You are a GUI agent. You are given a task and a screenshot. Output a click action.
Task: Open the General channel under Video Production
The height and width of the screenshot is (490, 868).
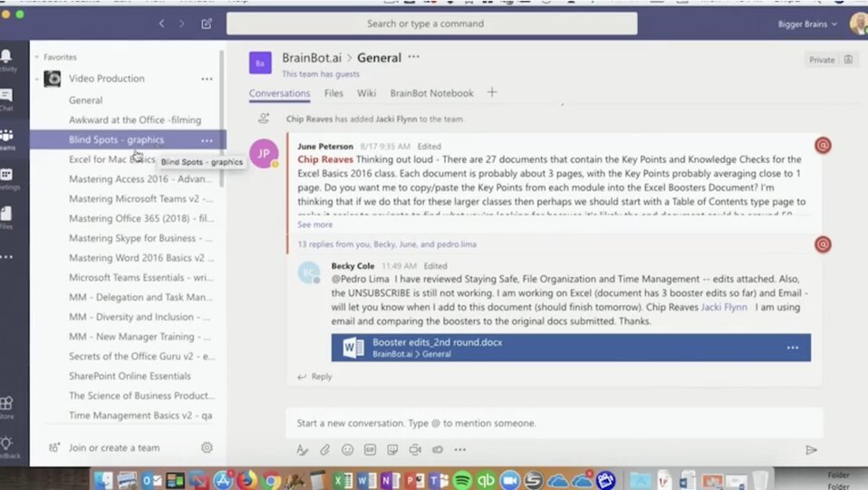click(x=85, y=101)
